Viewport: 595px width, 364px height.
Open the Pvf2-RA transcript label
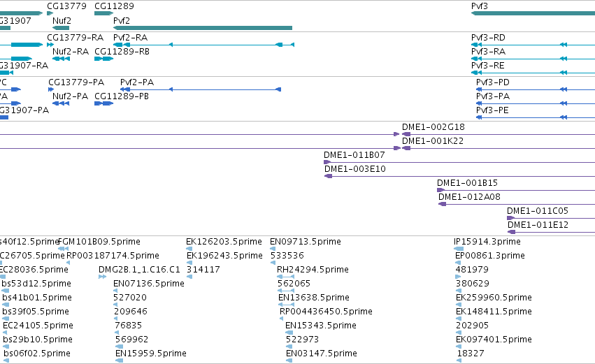click(x=130, y=38)
